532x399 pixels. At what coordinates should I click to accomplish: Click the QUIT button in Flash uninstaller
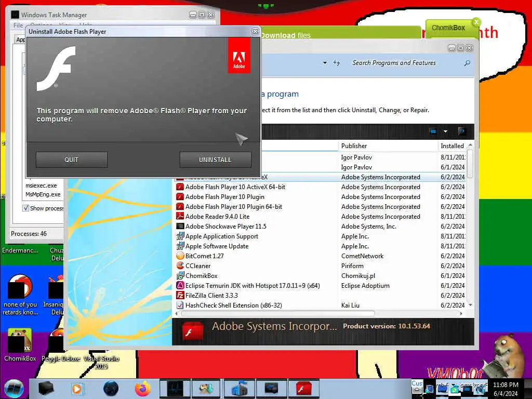(x=72, y=159)
